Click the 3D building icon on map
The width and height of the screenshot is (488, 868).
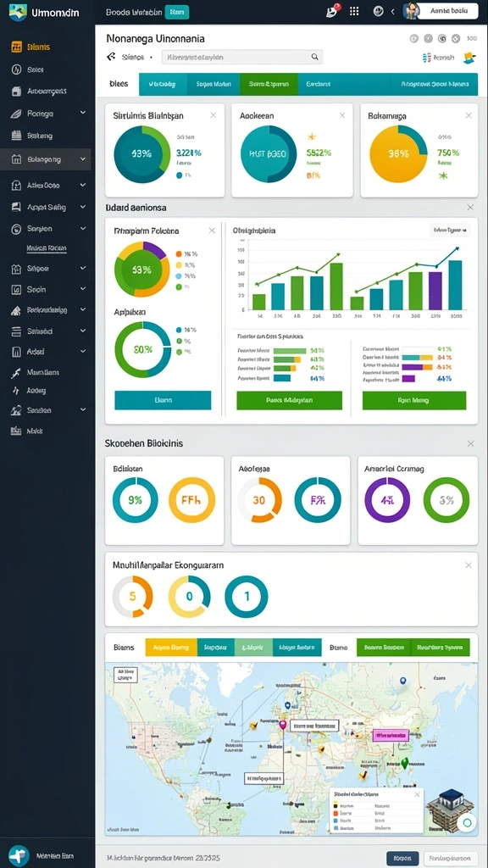pos(449,807)
